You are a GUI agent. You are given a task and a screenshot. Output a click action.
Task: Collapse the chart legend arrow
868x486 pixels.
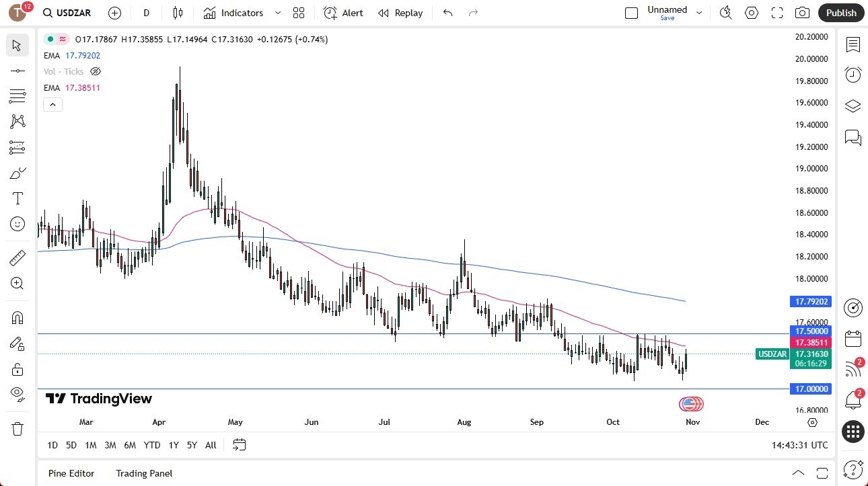pos(52,104)
